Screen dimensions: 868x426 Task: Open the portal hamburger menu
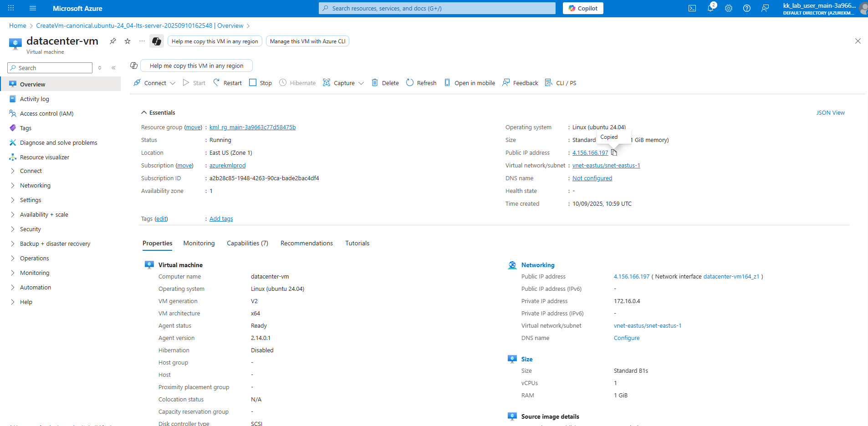(x=32, y=8)
